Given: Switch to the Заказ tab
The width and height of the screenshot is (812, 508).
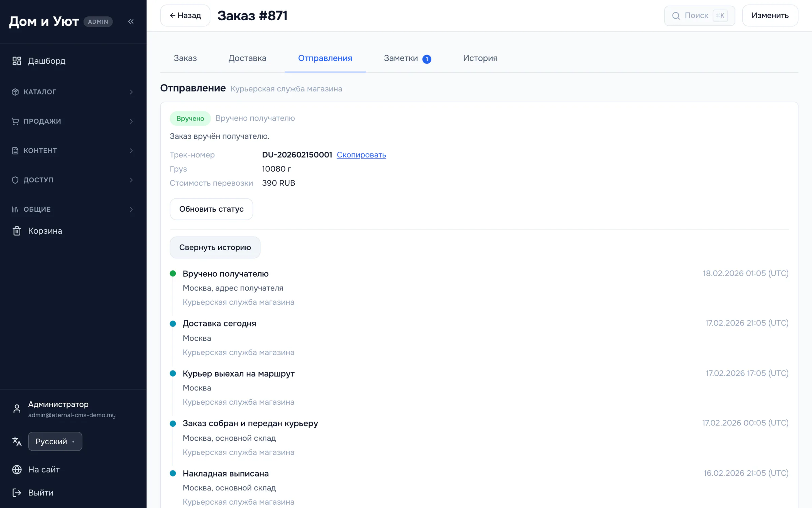Looking at the screenshot, I should pyautogui.click(x=185, y=58).
